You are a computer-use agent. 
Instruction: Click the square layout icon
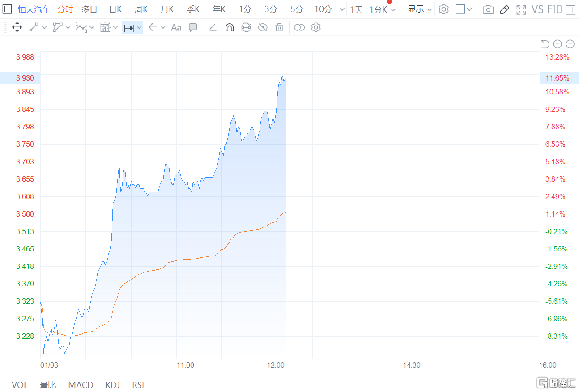(460, 9)
